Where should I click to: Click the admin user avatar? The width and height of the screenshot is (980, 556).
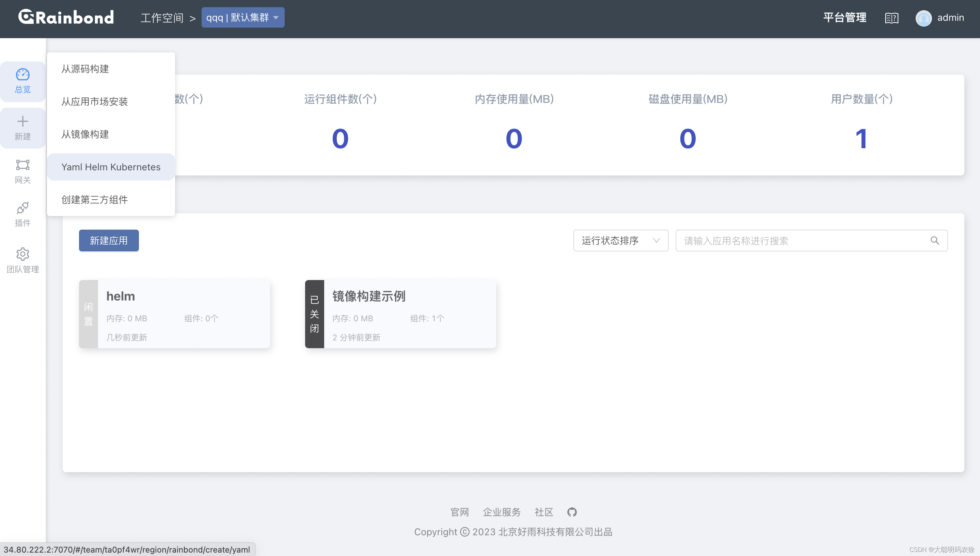(923, 18)
